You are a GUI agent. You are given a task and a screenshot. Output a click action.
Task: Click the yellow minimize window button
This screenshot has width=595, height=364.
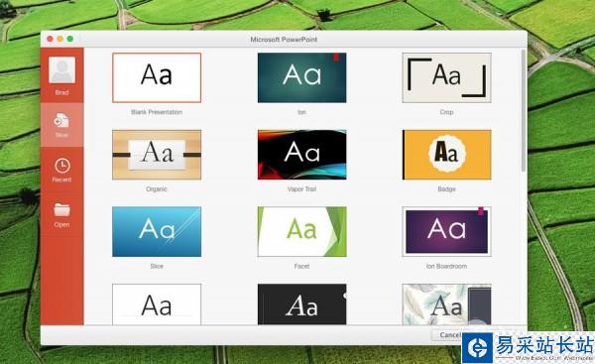59,39
